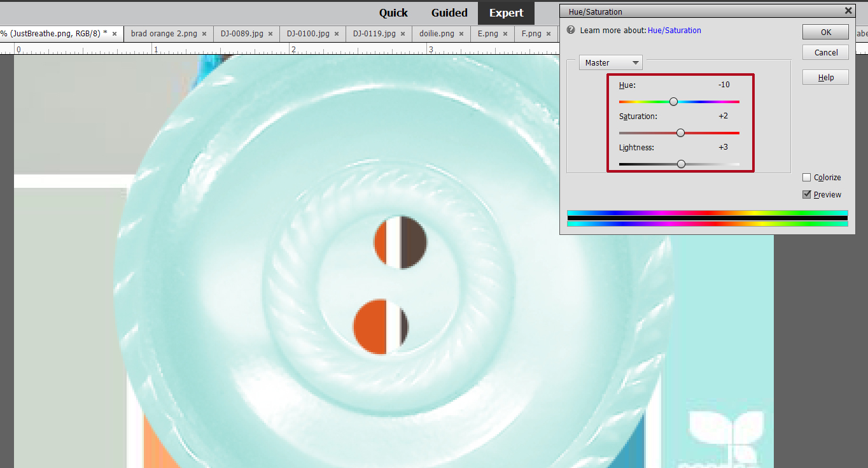868x468 pixels.
Task: Open the Master channel dropdown
Action: (x=611, y=62)
